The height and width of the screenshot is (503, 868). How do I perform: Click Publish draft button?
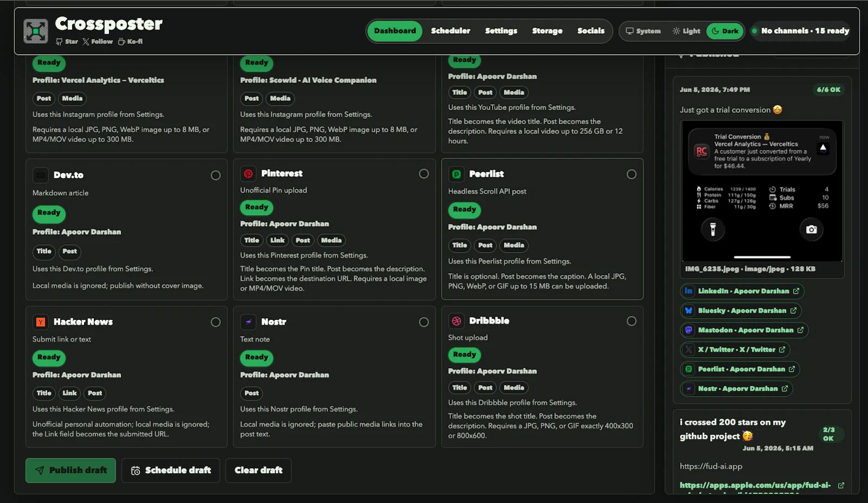(x=71, y=470)
